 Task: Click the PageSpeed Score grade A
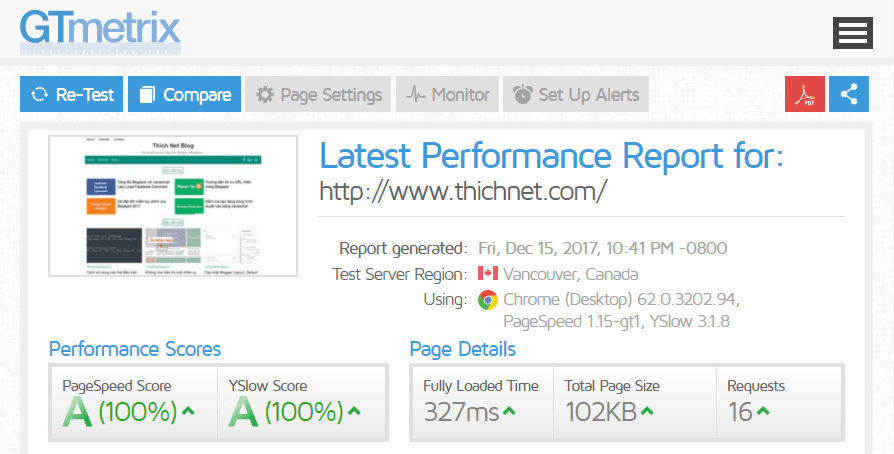[77, 412]
